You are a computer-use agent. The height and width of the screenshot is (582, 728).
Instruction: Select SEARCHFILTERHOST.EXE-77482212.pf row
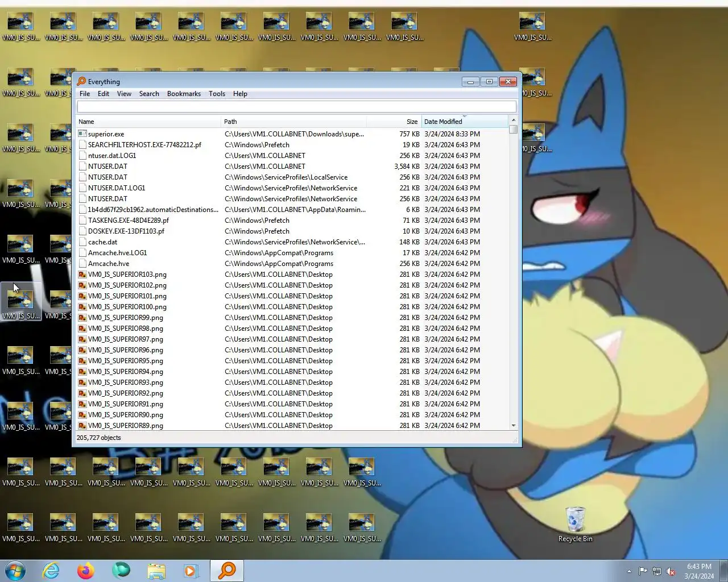click(293, 144)
